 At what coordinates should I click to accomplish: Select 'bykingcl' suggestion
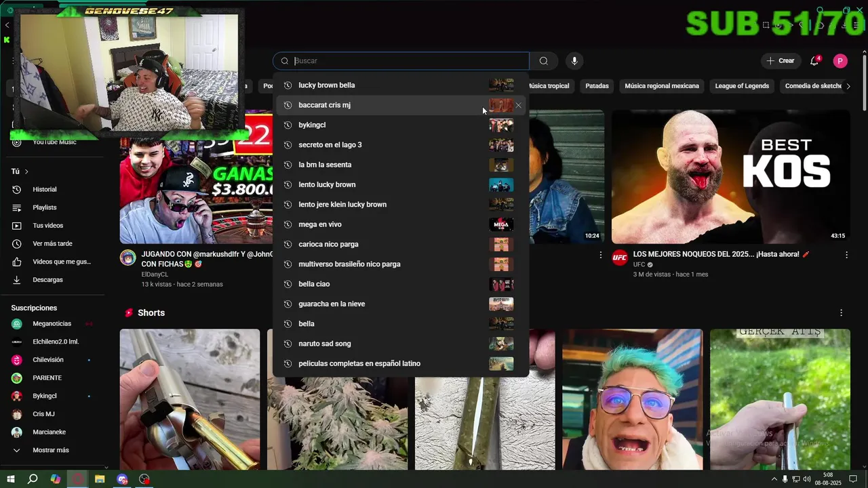pos(401,125)
